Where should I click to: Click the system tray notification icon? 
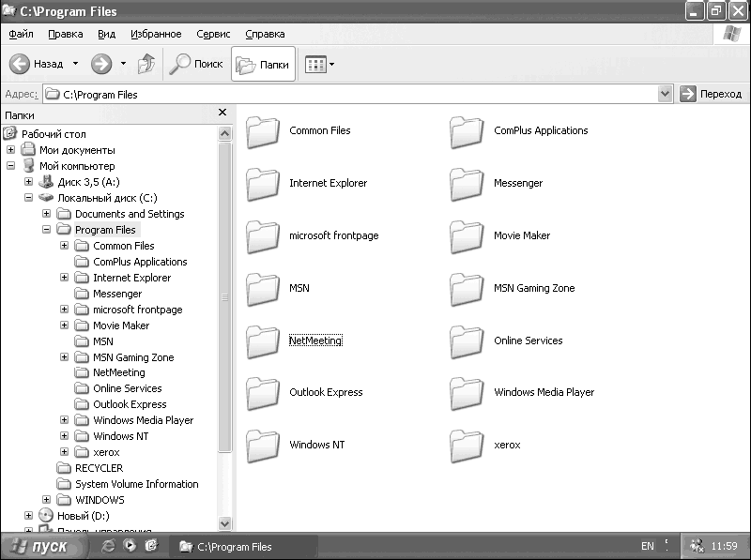point(697,546)
